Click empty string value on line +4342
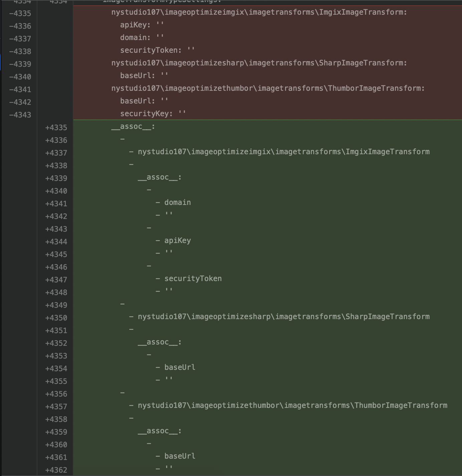 169,214
